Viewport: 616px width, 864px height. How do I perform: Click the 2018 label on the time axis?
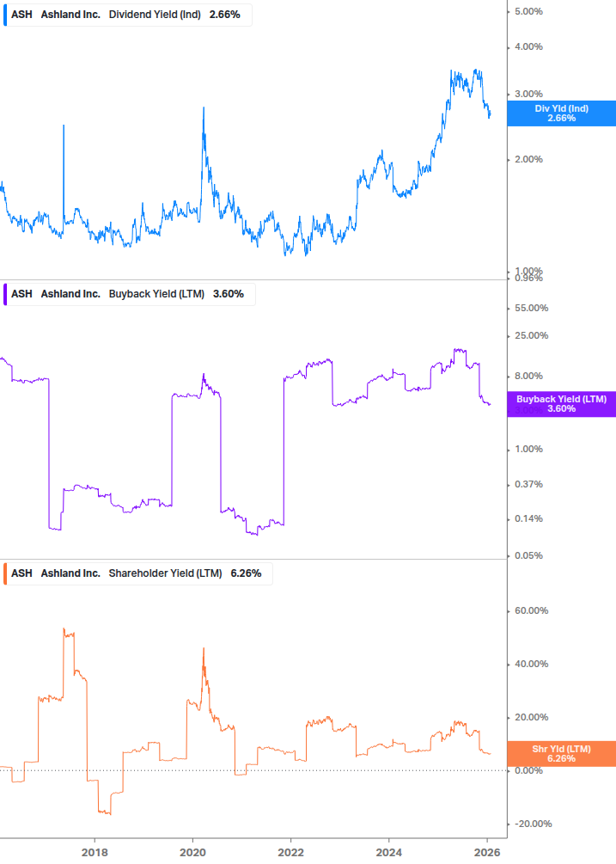point(95,853)
